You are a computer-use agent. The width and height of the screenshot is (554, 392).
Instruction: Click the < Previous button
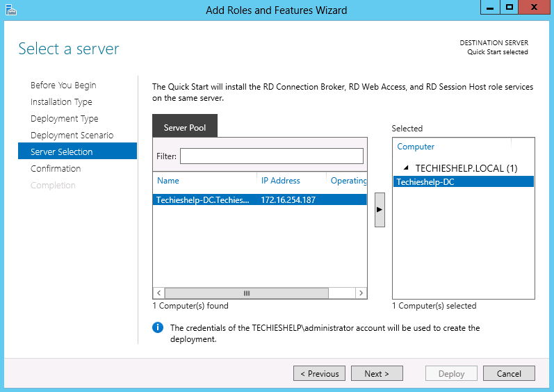click(319, 374)
